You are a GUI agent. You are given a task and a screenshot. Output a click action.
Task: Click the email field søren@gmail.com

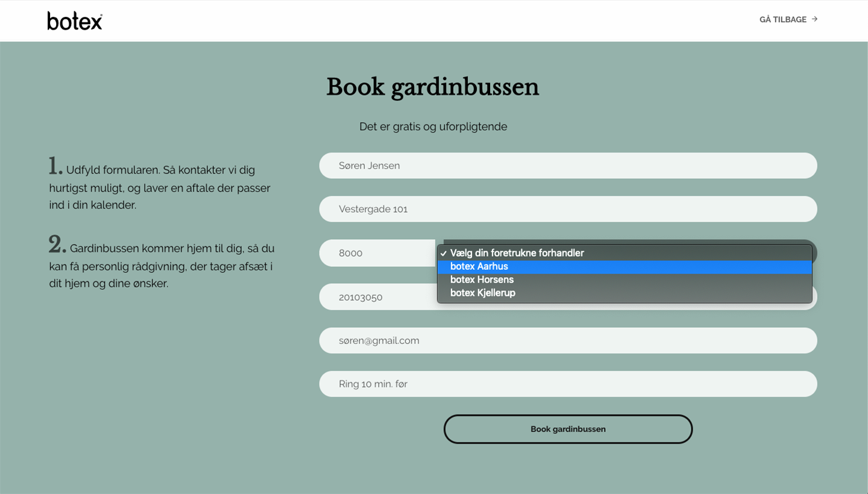pyautogui.click(x=568, y=340)
